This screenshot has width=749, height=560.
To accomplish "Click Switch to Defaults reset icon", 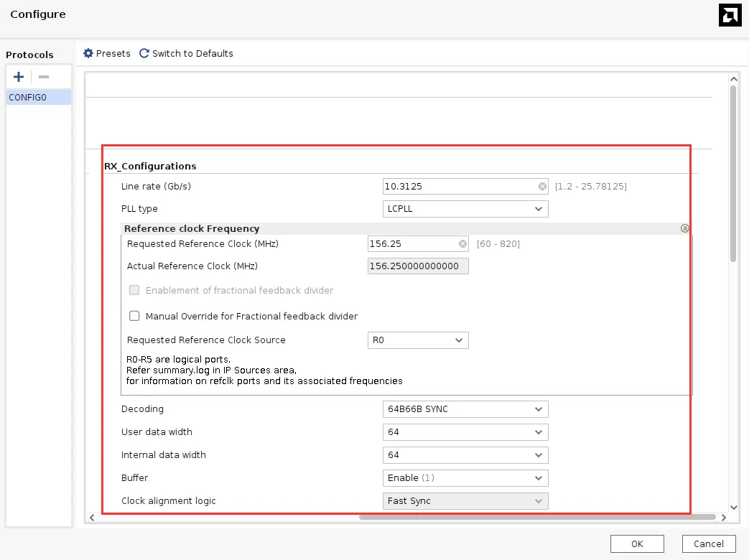I will point(144,53).
